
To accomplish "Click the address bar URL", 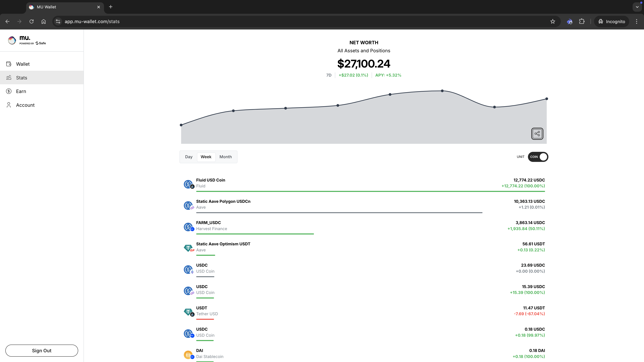I will pos(92,21).
